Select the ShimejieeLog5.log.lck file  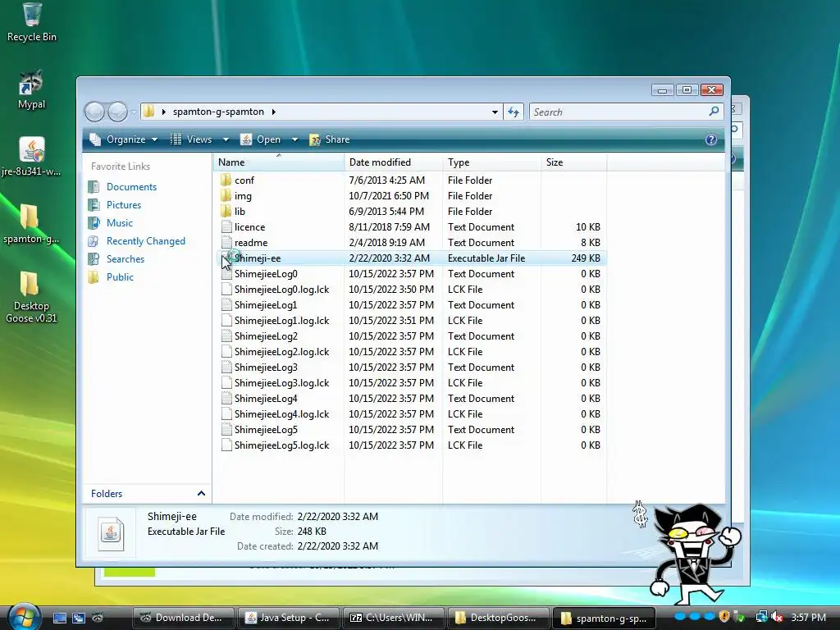[x=410, y=445]
